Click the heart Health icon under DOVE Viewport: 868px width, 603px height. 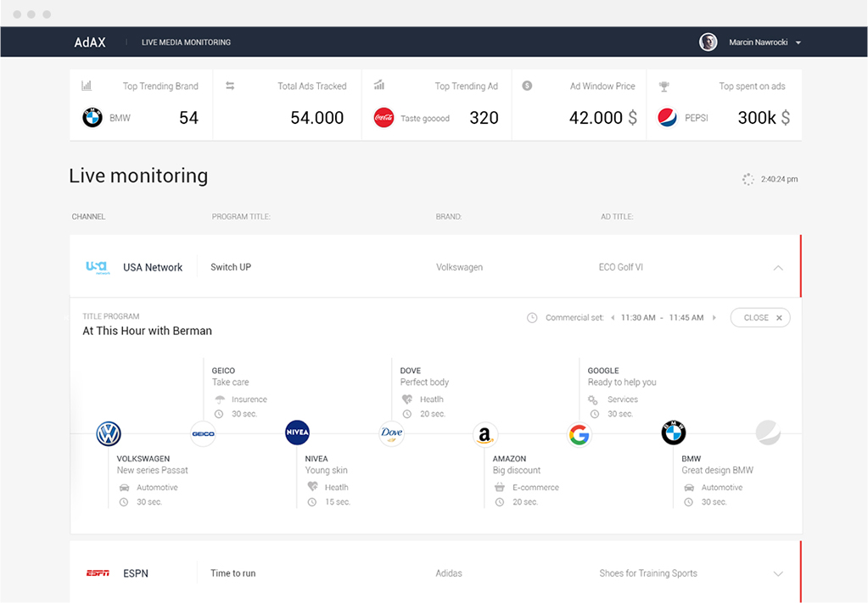[x=407, y=399]
